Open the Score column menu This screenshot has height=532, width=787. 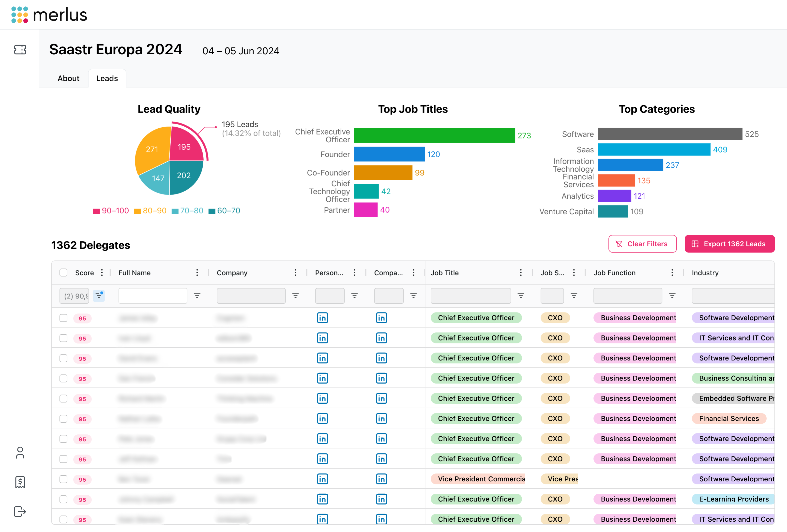click(x=102, y=273)
